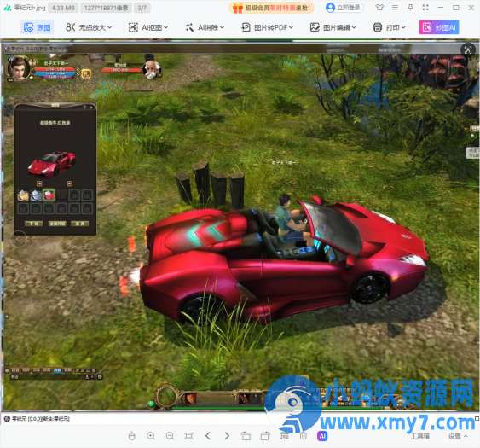Expand the 8K 无损放大 dropdown
The height and width of the screenshot is (448, 480).
coord(89,27)
